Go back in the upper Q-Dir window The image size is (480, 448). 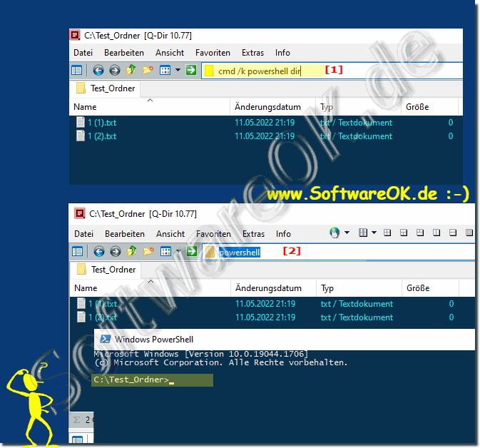click(98, 71)
